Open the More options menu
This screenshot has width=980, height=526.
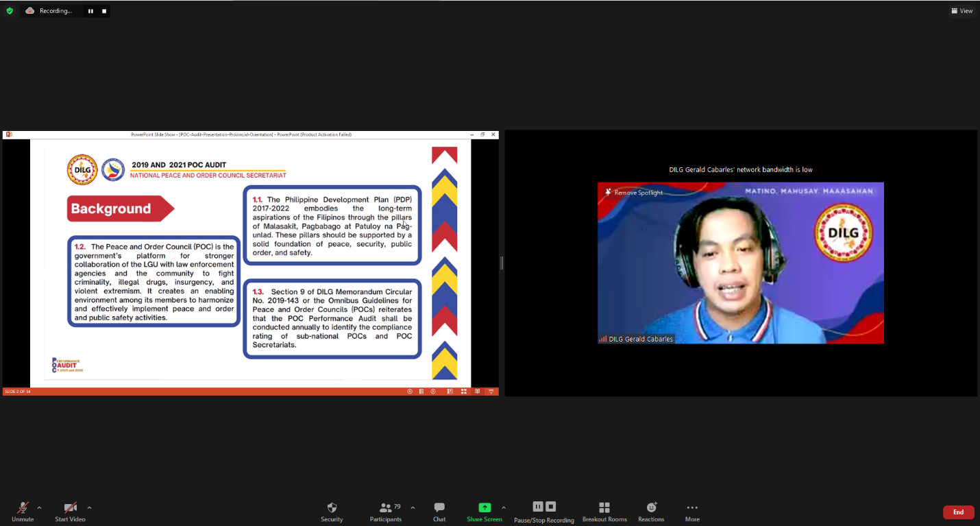pos(692,512)
